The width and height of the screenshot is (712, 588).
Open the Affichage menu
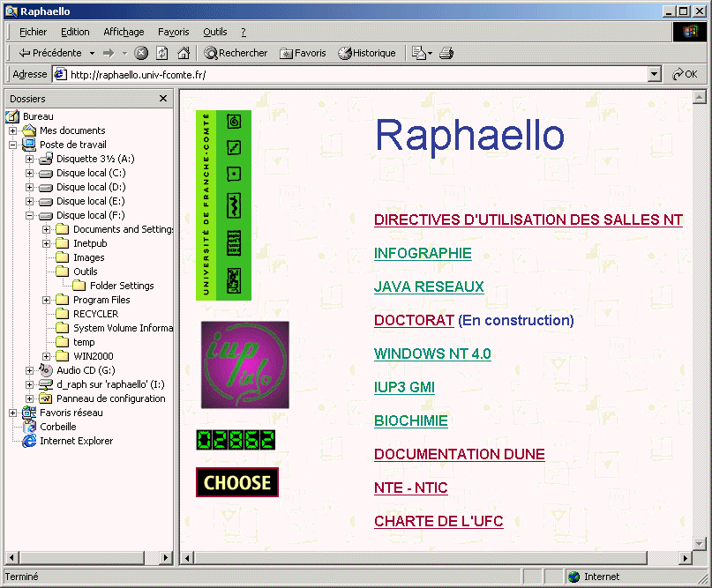pyautogui.click(x=124, y=32)
